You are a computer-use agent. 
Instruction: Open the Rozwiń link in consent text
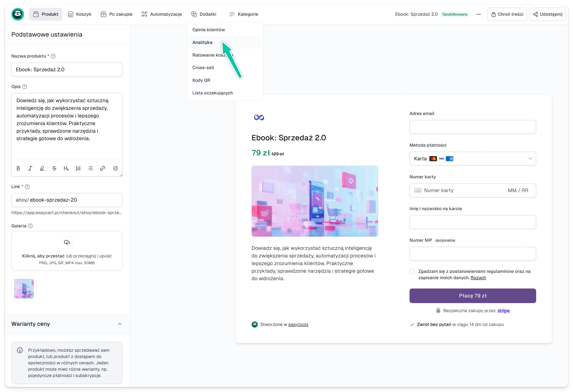pyautogui.click(x=478, y=278)
